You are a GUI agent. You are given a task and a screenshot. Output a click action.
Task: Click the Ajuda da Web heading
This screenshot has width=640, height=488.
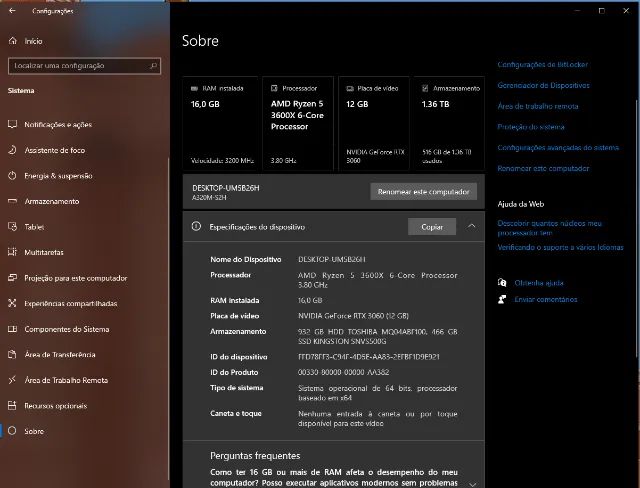520,204
